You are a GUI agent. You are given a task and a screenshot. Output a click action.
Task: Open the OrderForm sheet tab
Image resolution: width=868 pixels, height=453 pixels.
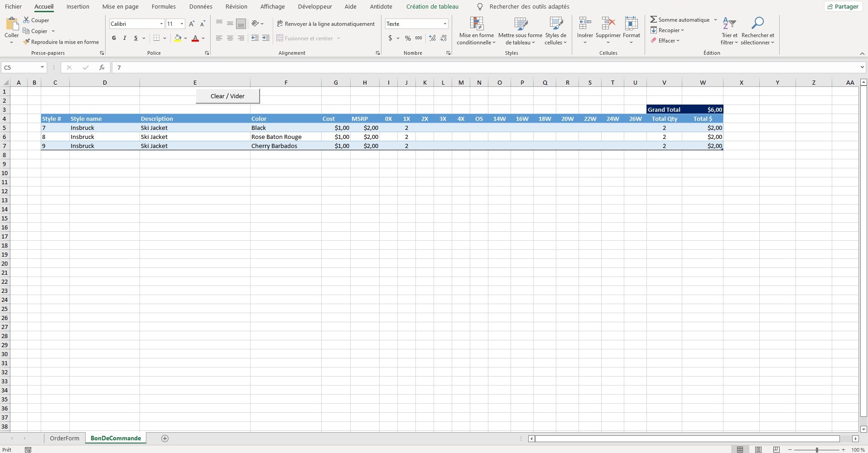click(x=64, y=438)
